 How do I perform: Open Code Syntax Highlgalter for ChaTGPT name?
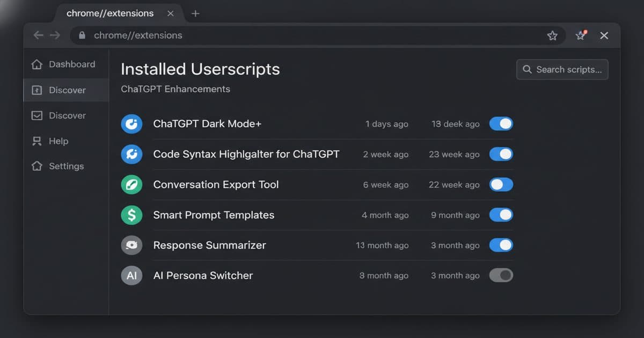246,155
